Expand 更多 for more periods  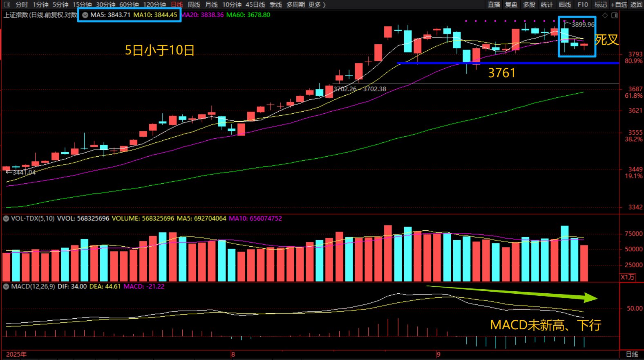click(317, 4)
